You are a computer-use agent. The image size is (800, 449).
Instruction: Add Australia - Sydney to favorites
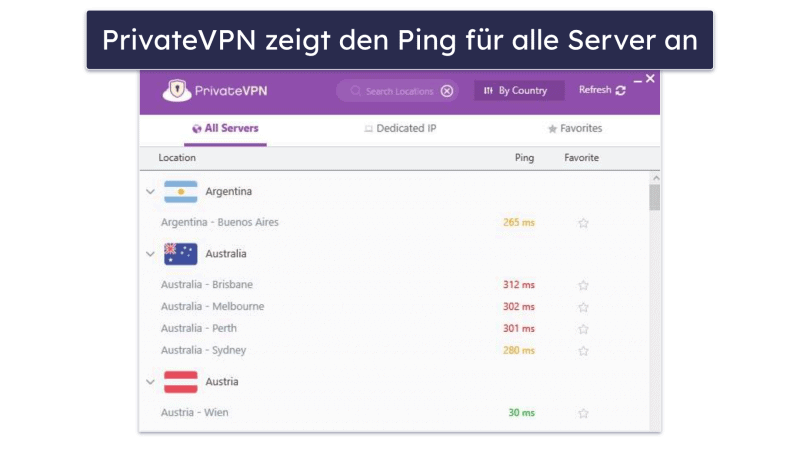pos(583,351)
